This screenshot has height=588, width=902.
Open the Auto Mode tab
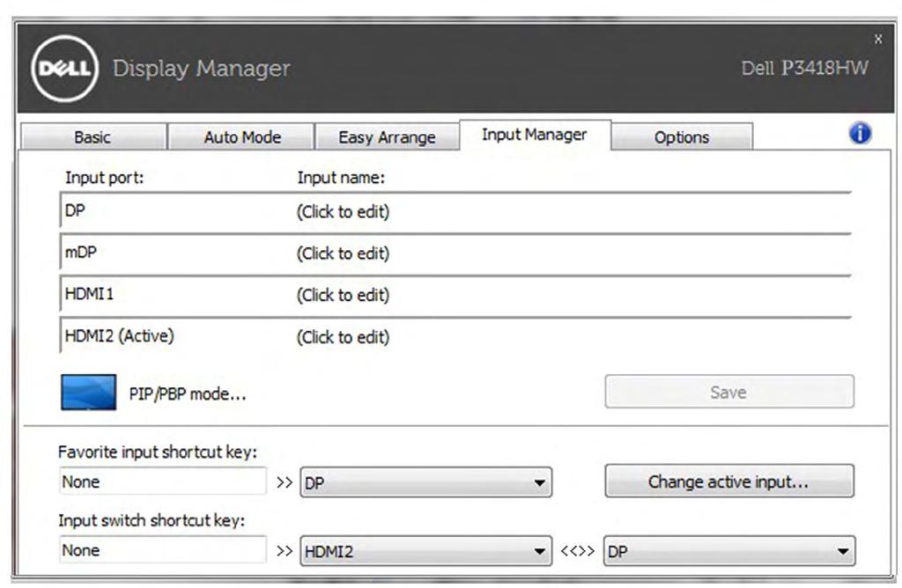pyautogui.click(x=242, y=137)
